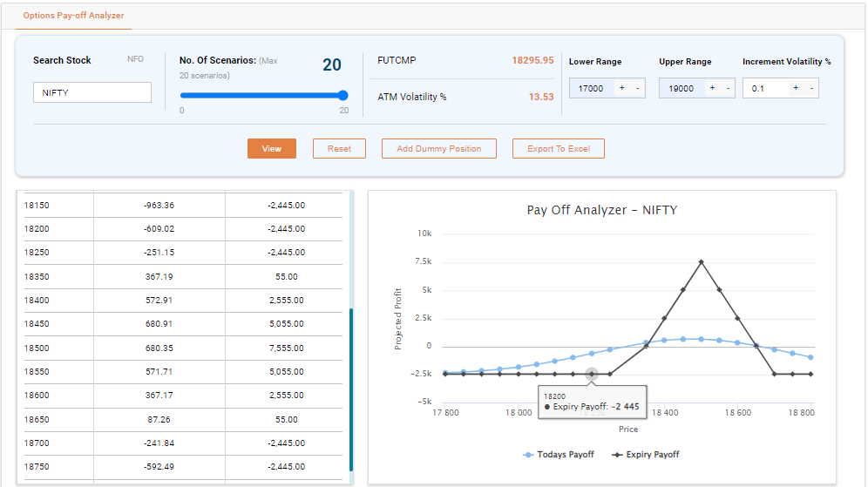Click Add Dummy Position button

click(438, 149)
